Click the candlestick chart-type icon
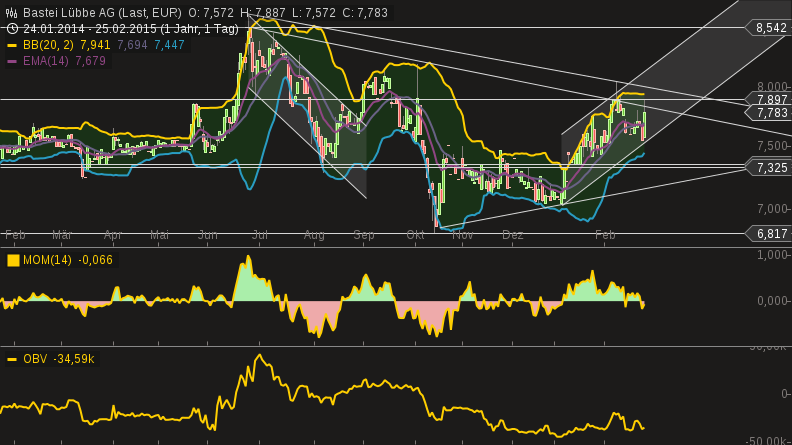Screen dimensions: 792x445 tap(12, 13)
